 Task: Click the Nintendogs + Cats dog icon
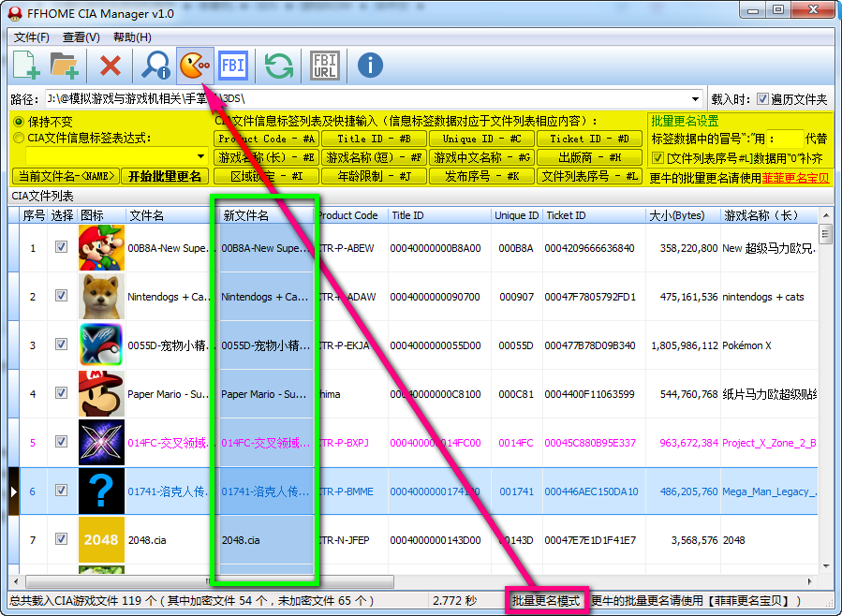[101, 296]
